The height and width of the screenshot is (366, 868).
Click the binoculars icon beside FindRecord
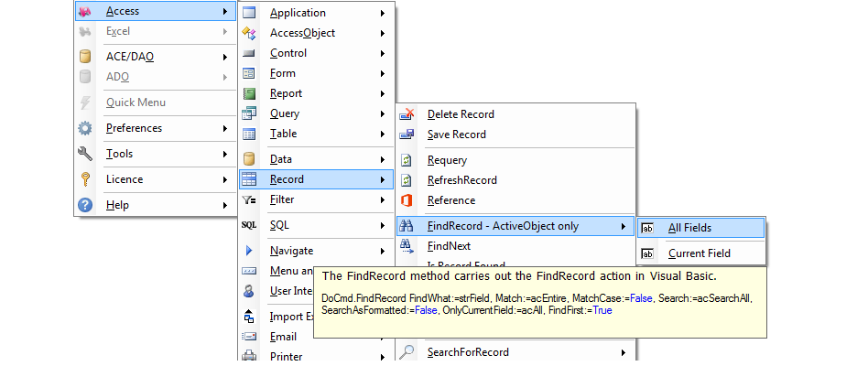[x=407, y=226]
